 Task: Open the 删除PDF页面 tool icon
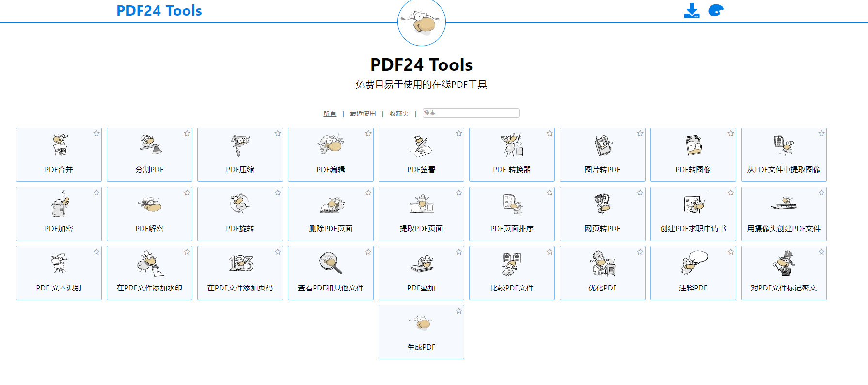[x=332, y=205]
